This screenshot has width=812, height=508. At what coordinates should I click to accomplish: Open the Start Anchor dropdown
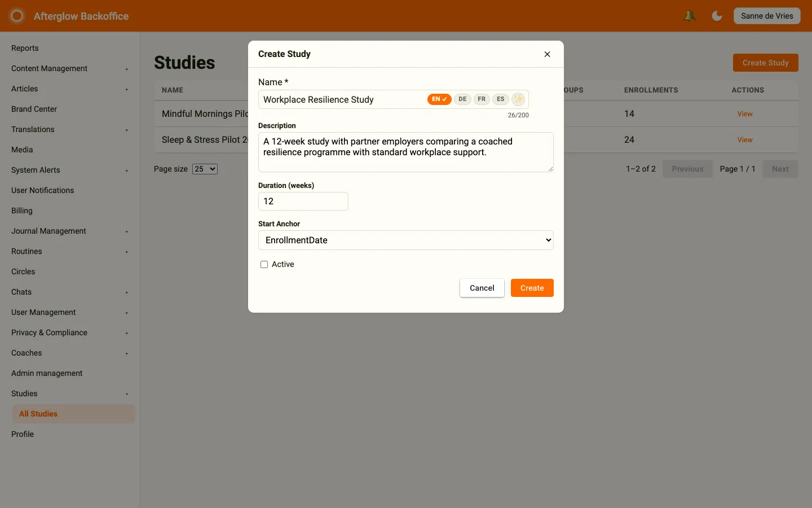(406, 240)
